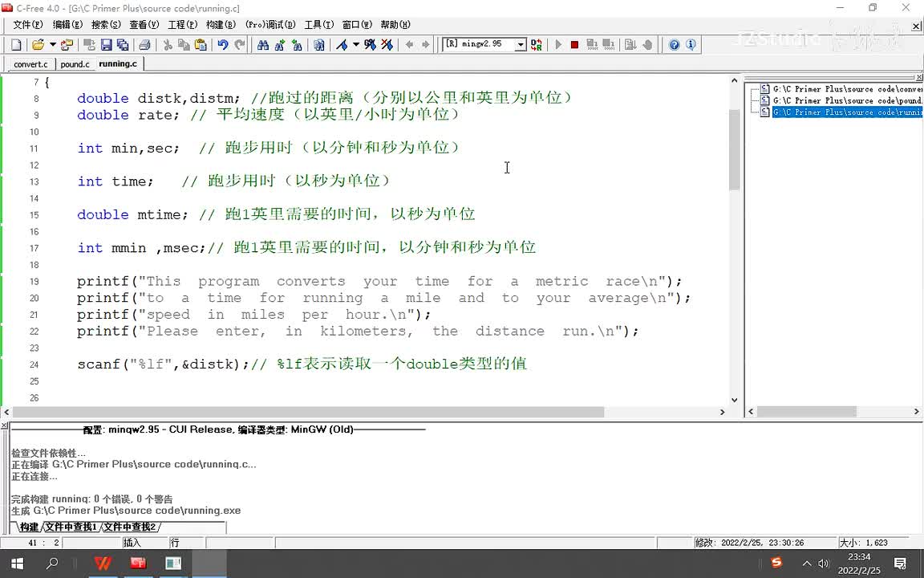Switch to the pound.c tab
This screenshot has width=924, height=578.
pyautogui.click(x=75, y=63)
